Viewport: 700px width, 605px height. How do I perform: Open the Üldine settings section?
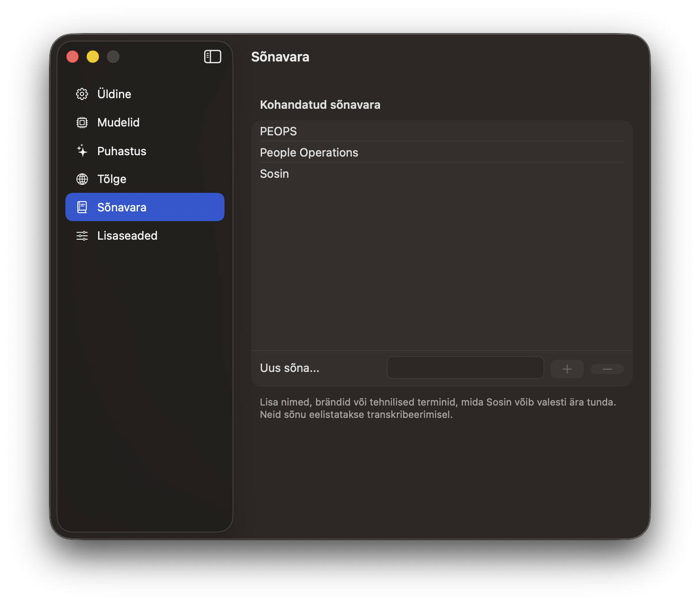tap(114, 94)
